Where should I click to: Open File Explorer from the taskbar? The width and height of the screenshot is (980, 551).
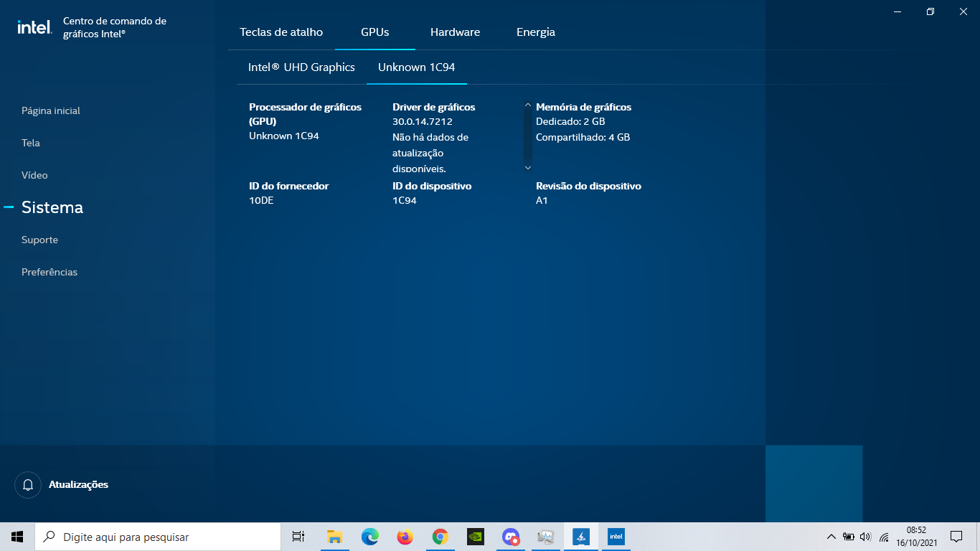pyautogui.click(x=334, y=537)
